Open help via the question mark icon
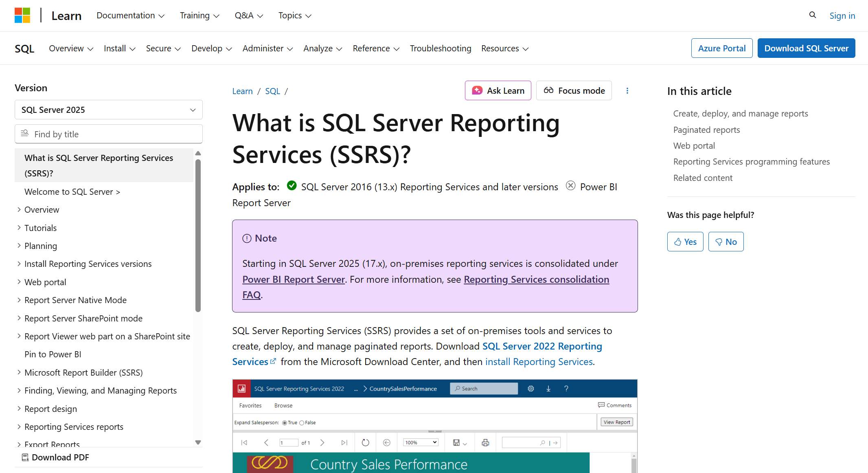The height and width of the screenshot is (473, 868). pos(566,389)
